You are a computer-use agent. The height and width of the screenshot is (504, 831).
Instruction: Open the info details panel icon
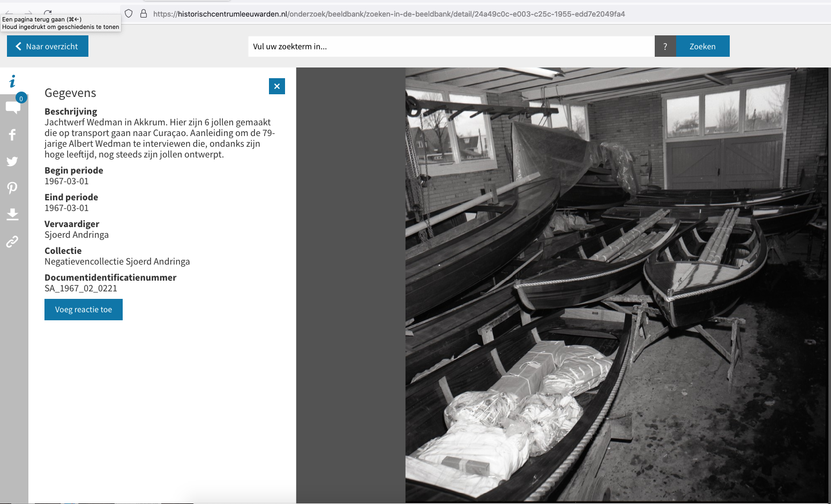pyautogui.click(x=12, y=81)
